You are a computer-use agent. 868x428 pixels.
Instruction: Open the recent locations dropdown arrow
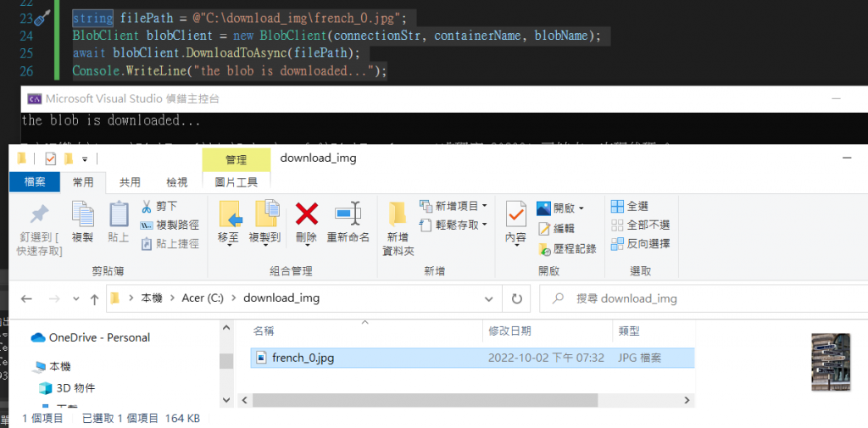point(75,299)
